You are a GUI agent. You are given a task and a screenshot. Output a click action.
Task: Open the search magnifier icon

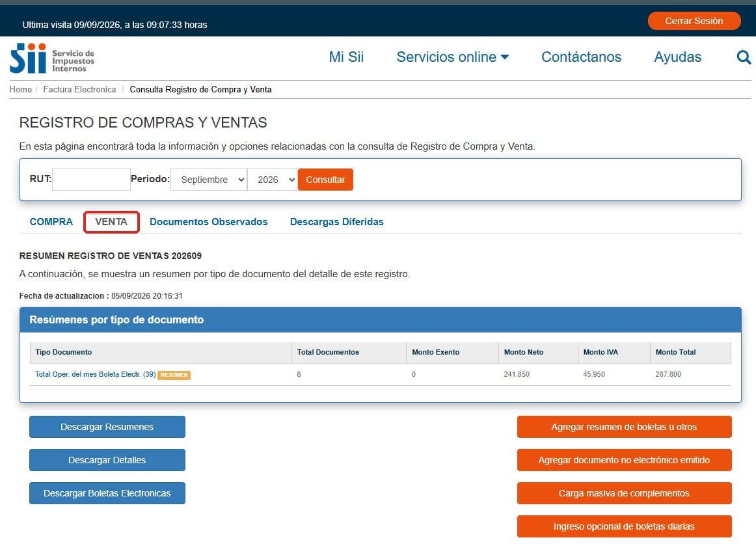pyautogui.click(x=744, y=57)
